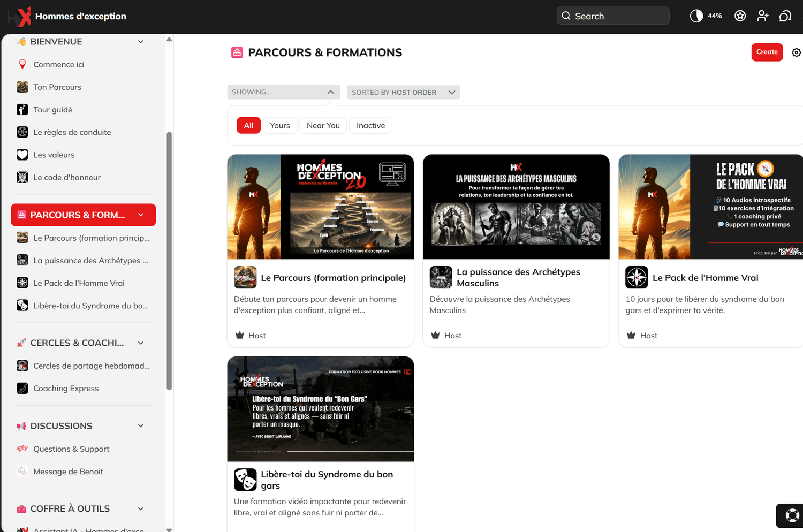Image resolution: width=803 pixels, height=532 pixels.
Task: Click the Search input field
Action: pos(613,16)
